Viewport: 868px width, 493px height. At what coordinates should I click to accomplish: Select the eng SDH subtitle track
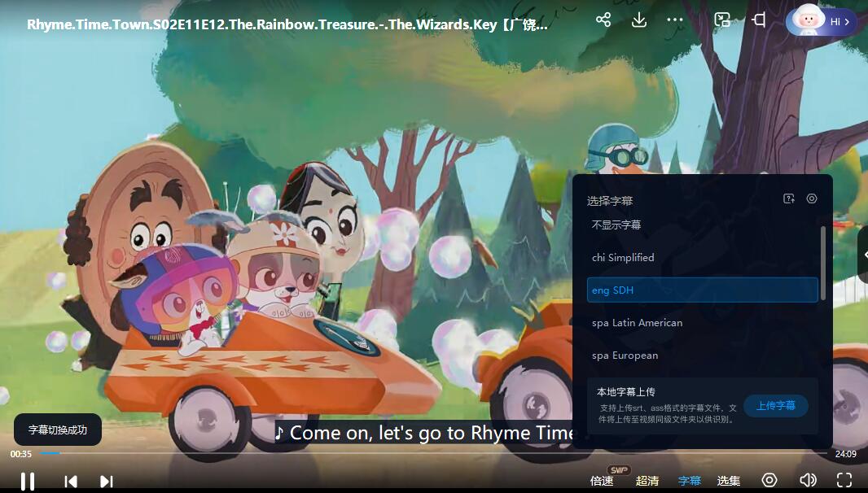(702, 290)
